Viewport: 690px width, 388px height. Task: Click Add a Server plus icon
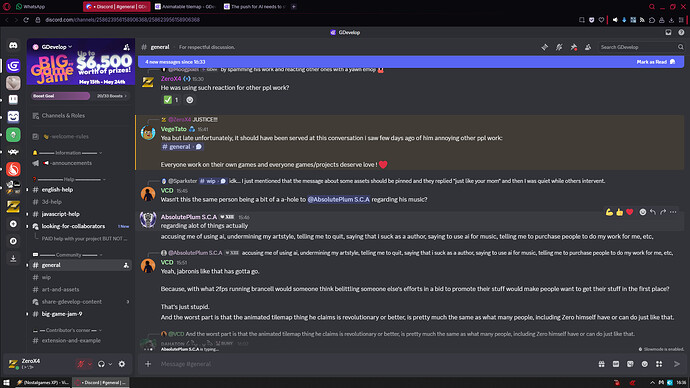[13, 224]
